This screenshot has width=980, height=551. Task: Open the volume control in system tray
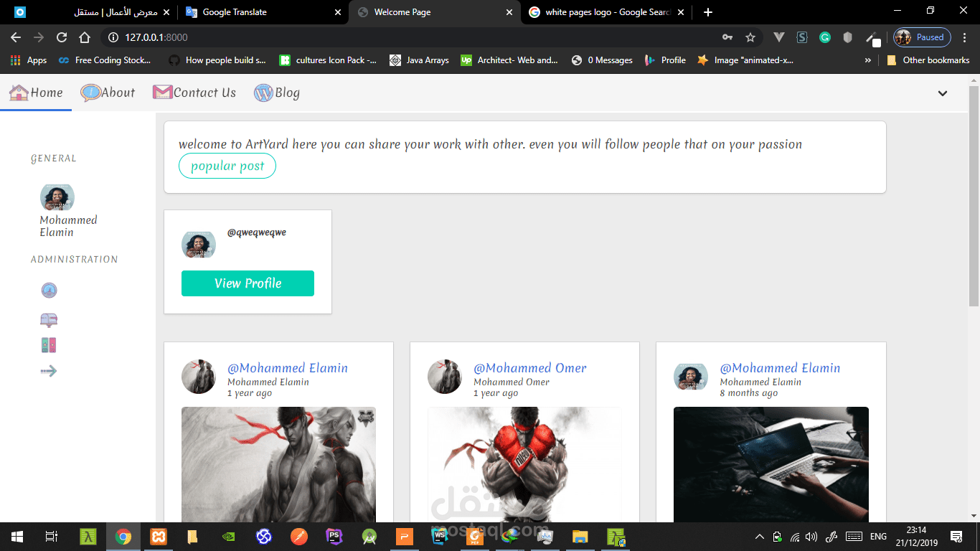point(812,537)
